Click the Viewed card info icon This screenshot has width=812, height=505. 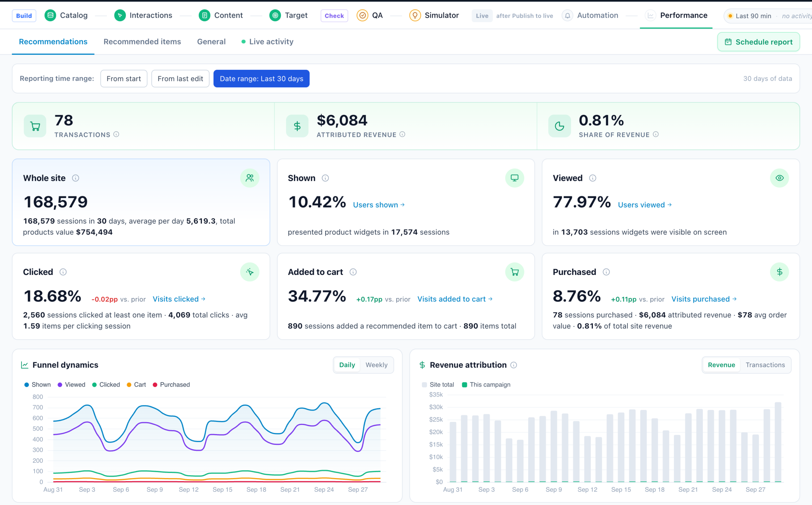coord(593,178)
